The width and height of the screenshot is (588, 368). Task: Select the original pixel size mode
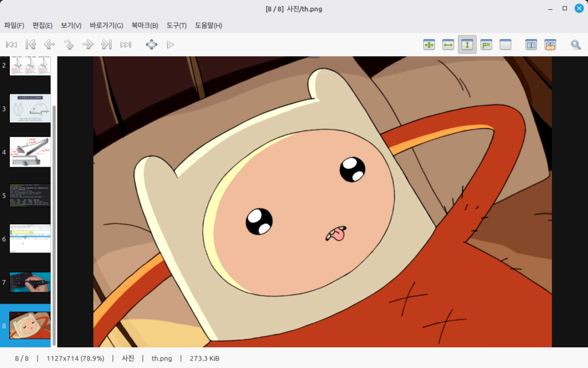[486, 44]
